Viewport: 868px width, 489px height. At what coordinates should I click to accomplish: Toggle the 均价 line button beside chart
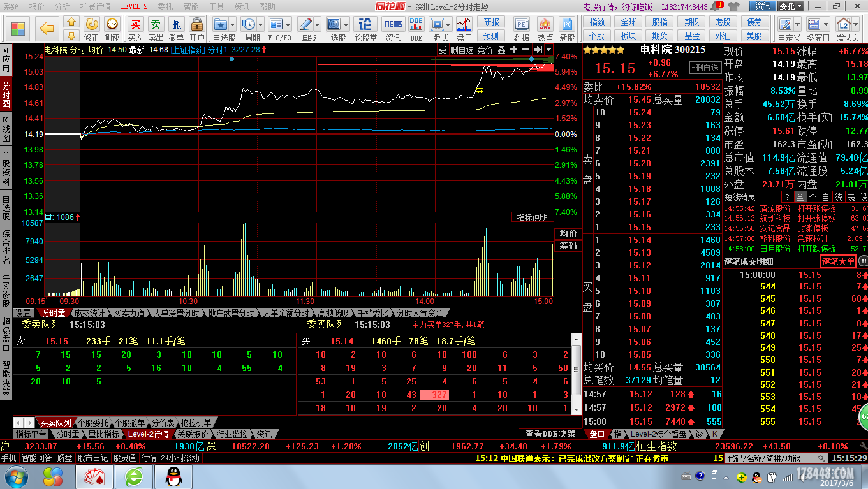click(x=568, y=233)
